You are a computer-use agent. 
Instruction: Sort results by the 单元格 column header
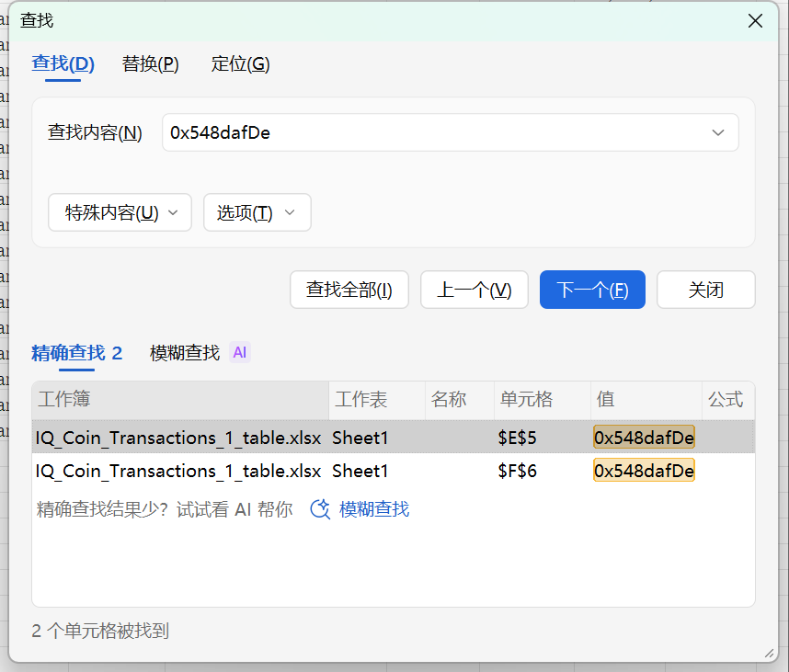pos(542,400)
